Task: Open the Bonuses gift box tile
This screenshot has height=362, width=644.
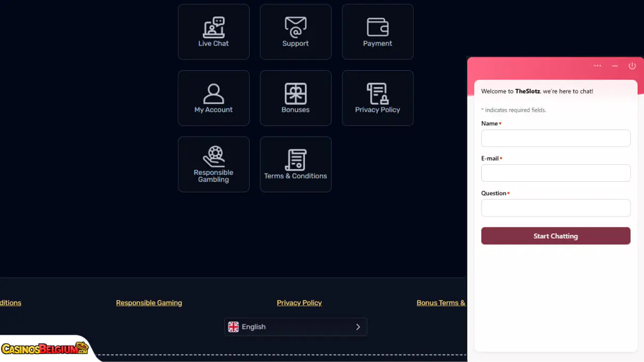Action: pos(295,98)
